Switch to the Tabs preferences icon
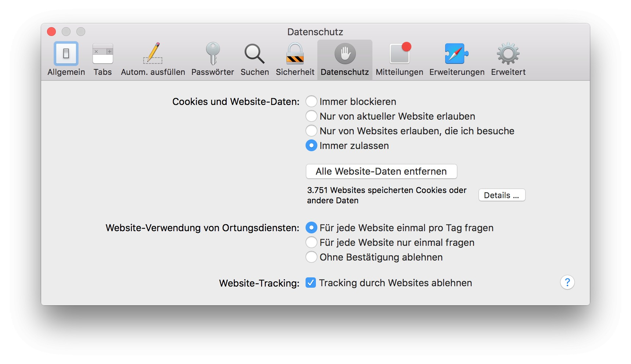 coord(102,54)
